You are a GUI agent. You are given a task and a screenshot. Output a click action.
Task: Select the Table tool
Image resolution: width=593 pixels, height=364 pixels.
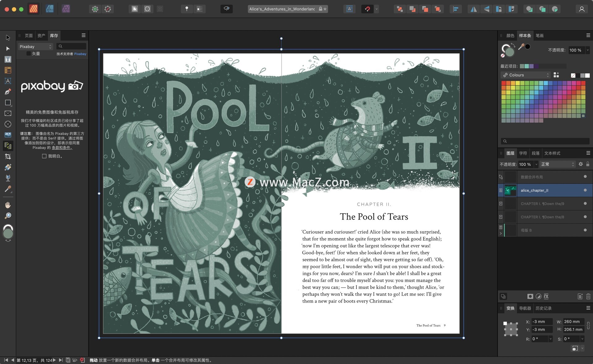click(8, 70)
